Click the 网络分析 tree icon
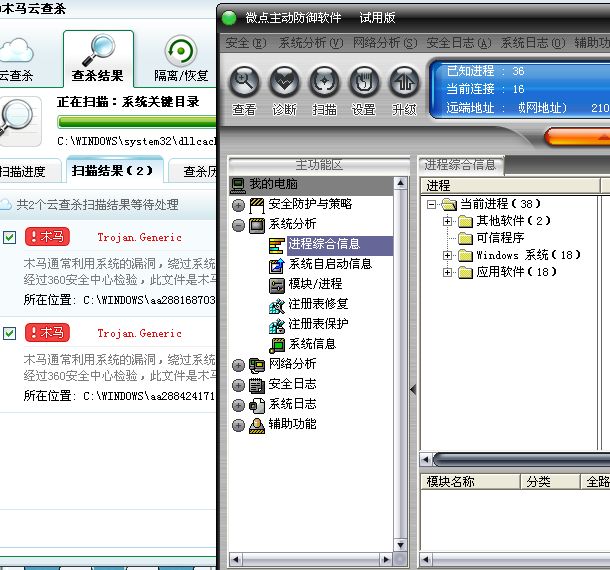The width and height of the screenshot is (610, 570). click(x=257, y=365)
